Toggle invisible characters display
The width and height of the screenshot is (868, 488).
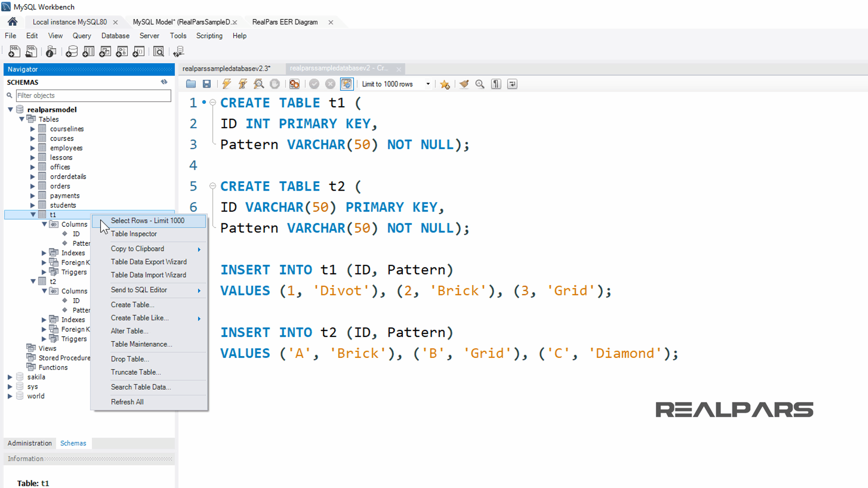pyautogui.click(x=496, y=84)
